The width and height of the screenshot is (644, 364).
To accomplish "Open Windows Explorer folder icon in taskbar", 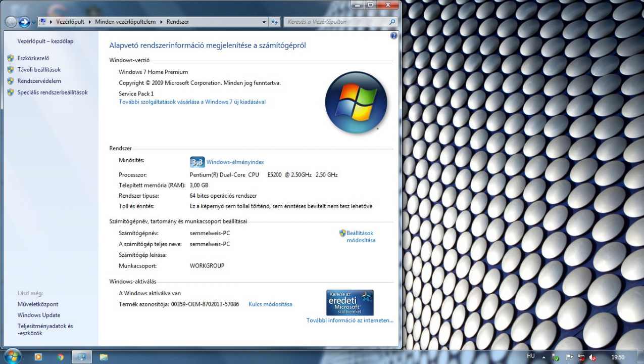I will (104, 357).
